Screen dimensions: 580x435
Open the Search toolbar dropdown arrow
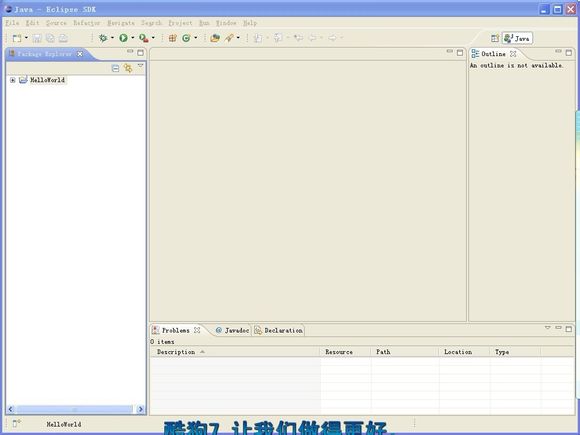coord(238,38)
